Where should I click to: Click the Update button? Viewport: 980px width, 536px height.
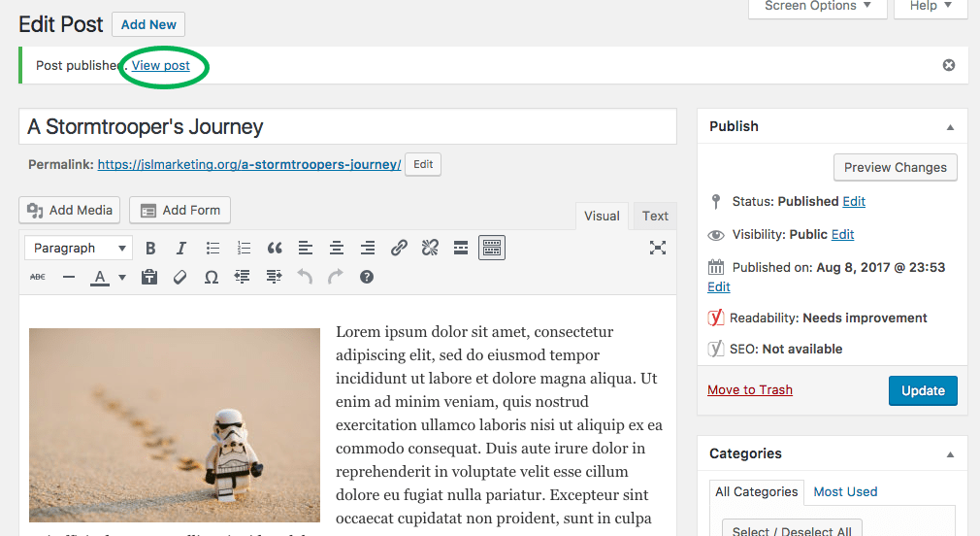(x=923, y=391)
